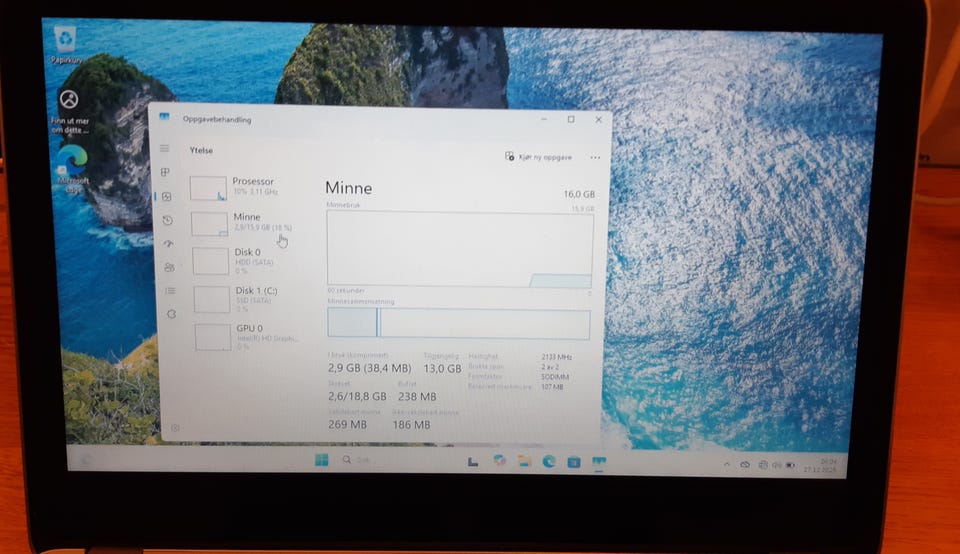Click the '13,0 GB' available value
The width and height of the screenshot is (960, 554).
coord(442,369)
